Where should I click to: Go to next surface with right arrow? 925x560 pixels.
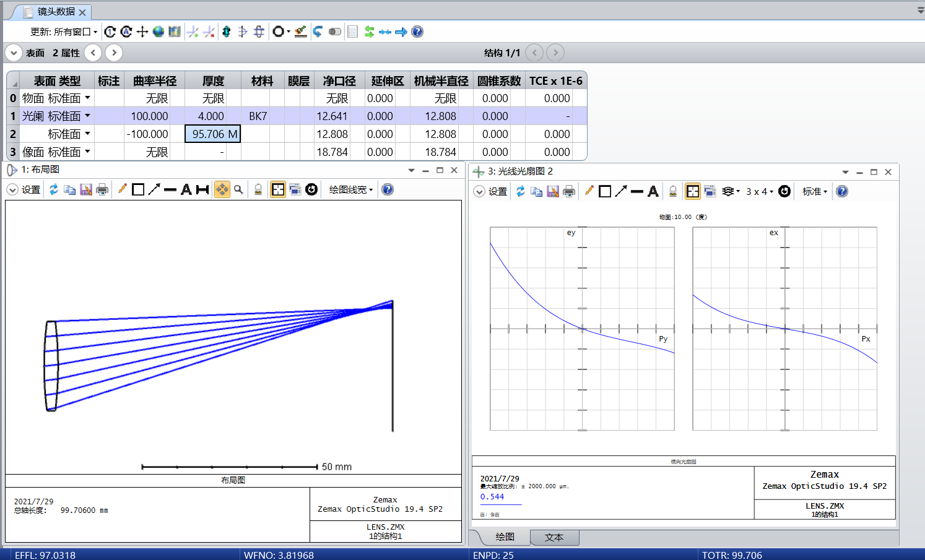(x=114, y=53)
